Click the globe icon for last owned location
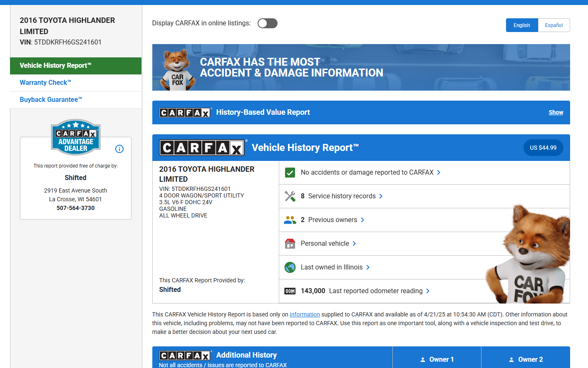The image size is (588, 368). pyautogui.click(x=290, y=267)
